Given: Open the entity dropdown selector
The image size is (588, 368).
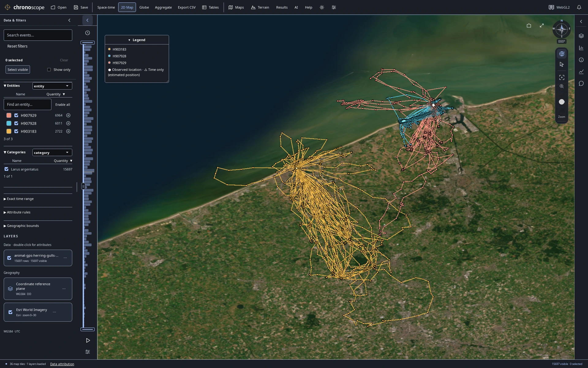Looking at the screenshot, I should coord(52,86).
